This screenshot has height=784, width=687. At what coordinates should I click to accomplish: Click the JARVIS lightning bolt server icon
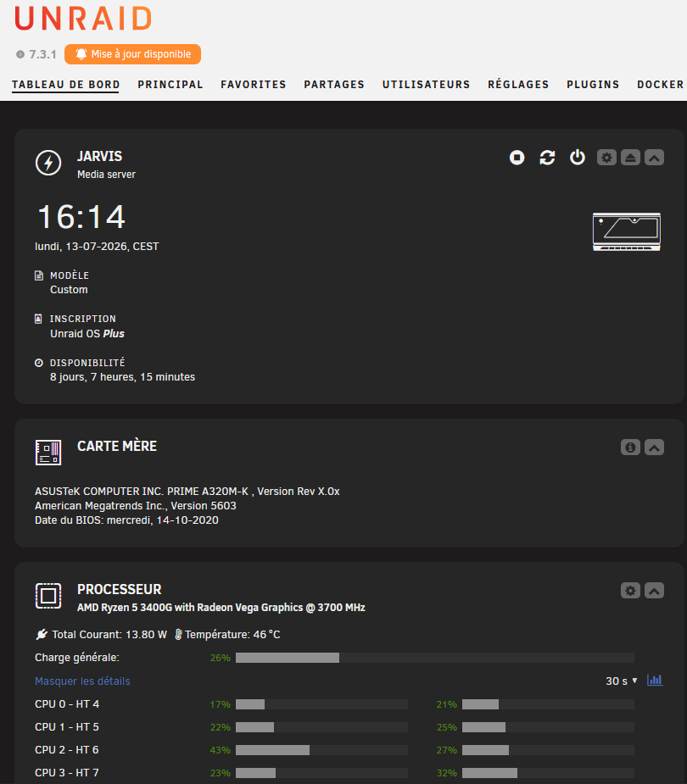click(x=48, y=163)
